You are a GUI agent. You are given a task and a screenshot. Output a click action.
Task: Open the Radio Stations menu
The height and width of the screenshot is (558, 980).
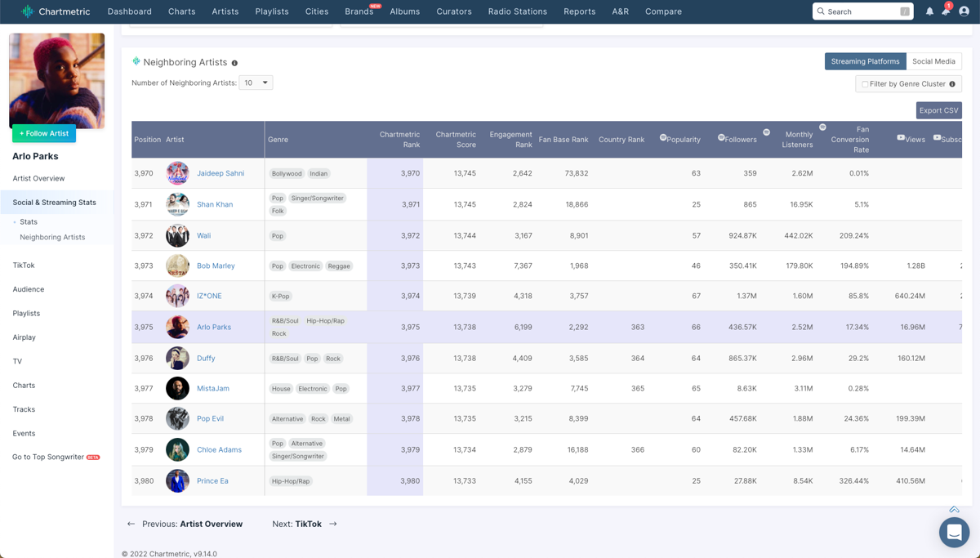coord(518,11)
